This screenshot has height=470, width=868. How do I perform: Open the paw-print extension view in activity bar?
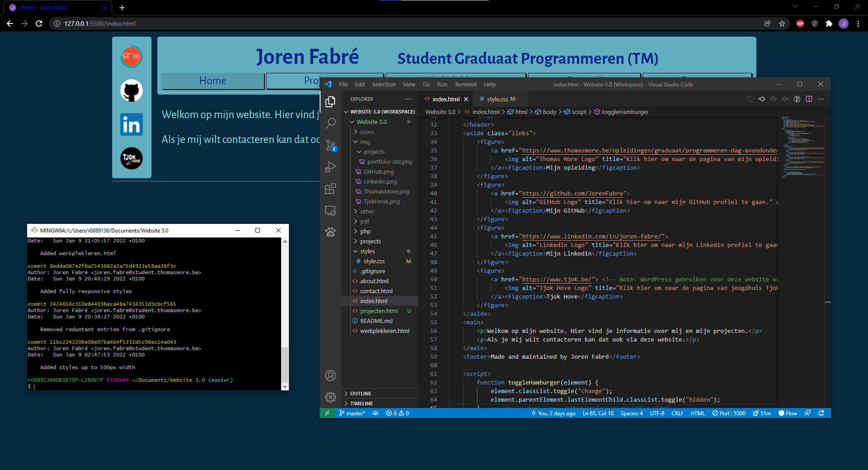pos(330,232)
